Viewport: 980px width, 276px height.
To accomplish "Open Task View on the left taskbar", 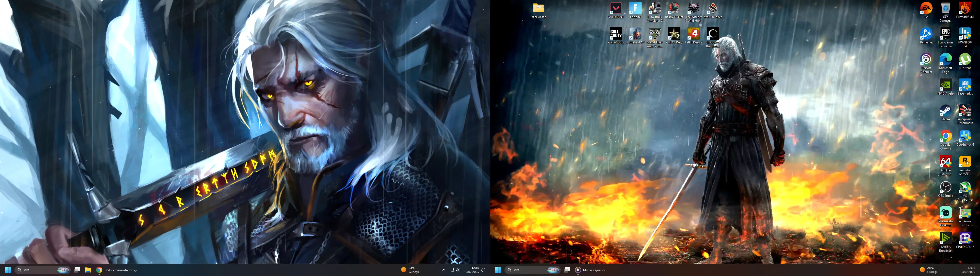I will tap(77, 270).
